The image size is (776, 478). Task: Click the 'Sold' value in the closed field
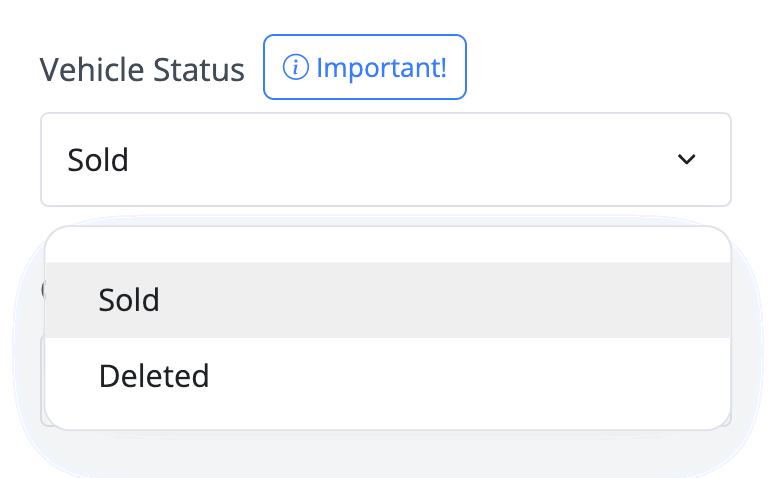pos(98,160)
